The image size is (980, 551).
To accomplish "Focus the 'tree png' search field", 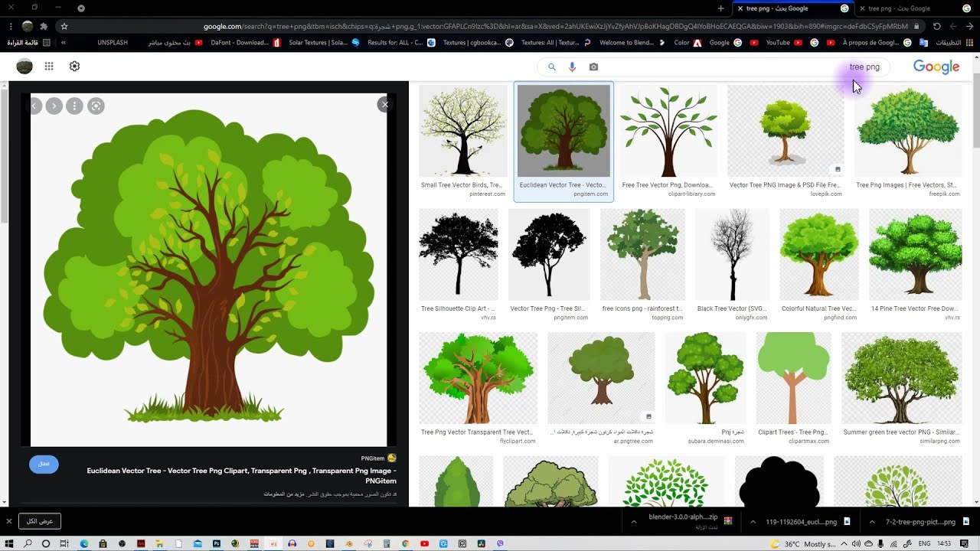I will [714, 67].
